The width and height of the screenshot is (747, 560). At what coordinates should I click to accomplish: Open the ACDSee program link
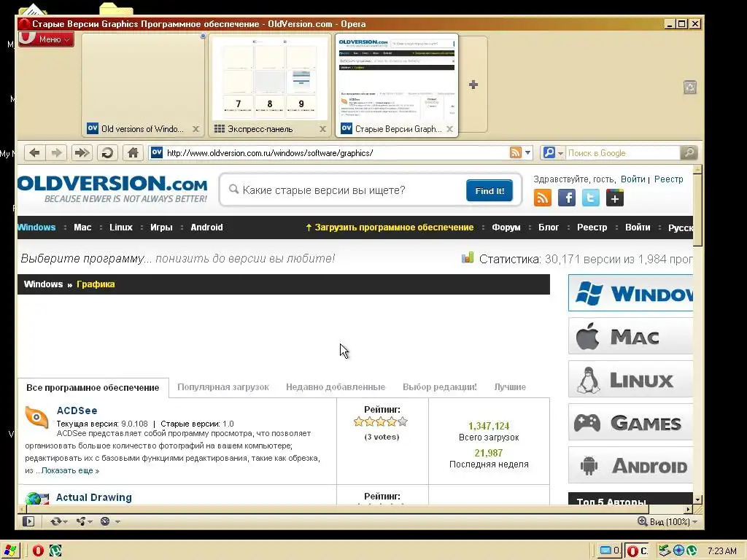point(77,411)
